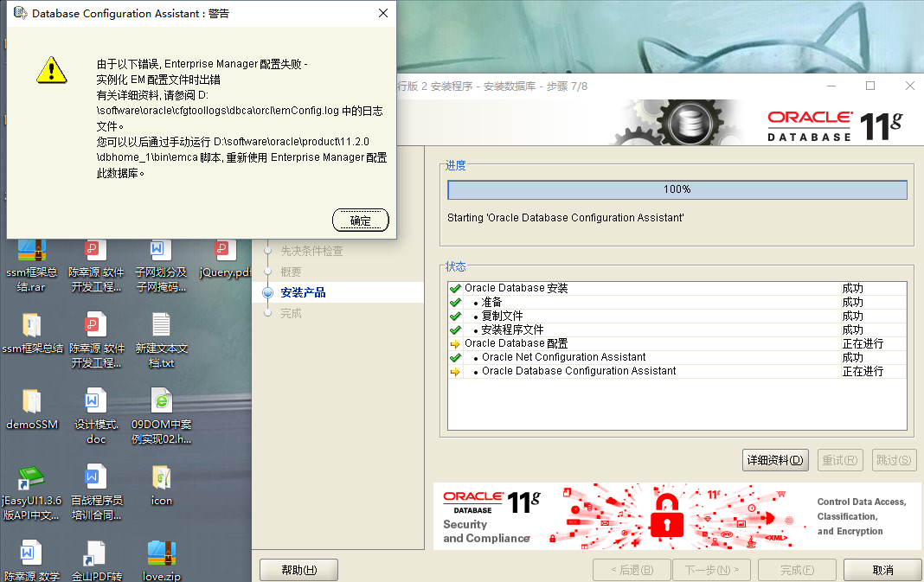This screenshot has width=924, height=582.
Task: Select the 金山PDF转 shortcut icon
Action: [x=94, y=553]
